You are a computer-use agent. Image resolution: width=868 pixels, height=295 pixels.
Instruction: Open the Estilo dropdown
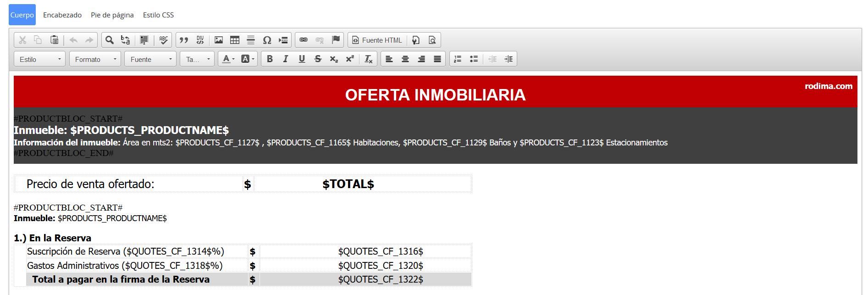pyautogui.click(x=39, y=59)
